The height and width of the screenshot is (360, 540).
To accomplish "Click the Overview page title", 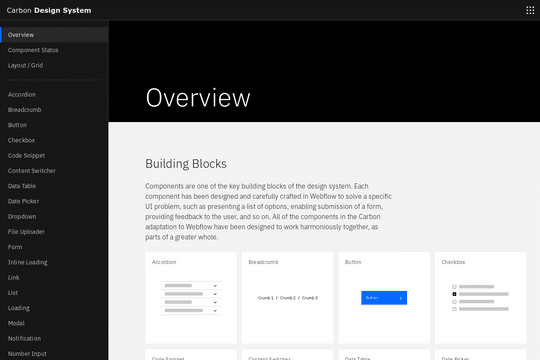I will (198, 98).
